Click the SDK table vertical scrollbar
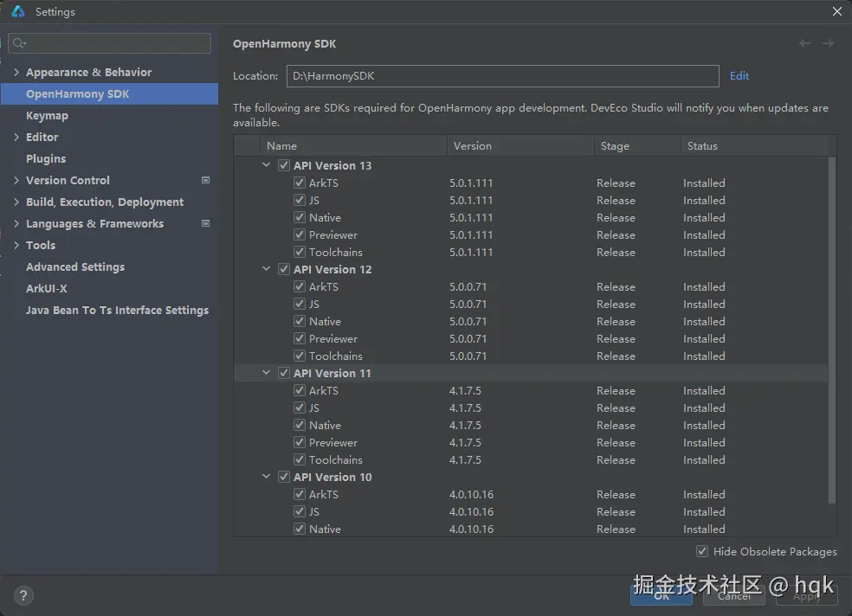 [x=831, y=330]
